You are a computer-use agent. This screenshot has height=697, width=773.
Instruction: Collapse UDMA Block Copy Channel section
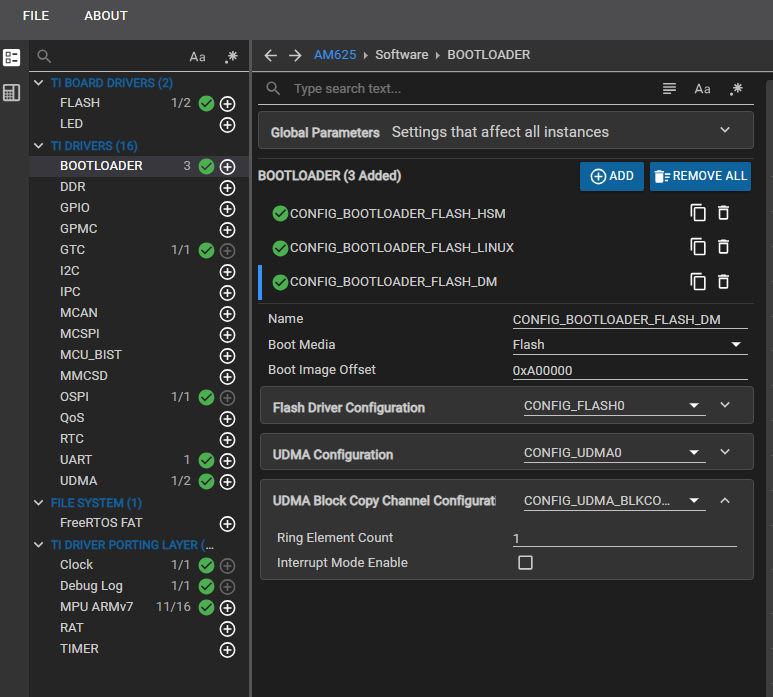(x=725, y=501)
